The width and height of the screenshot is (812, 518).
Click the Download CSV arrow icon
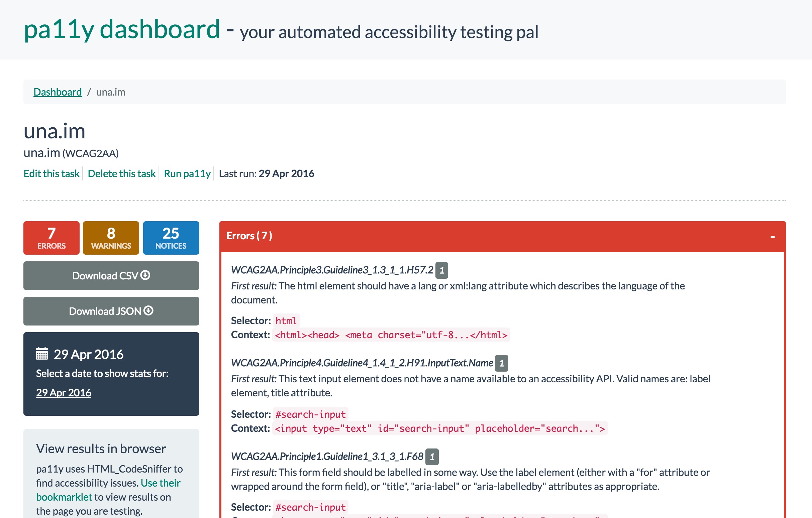(145, 275)
